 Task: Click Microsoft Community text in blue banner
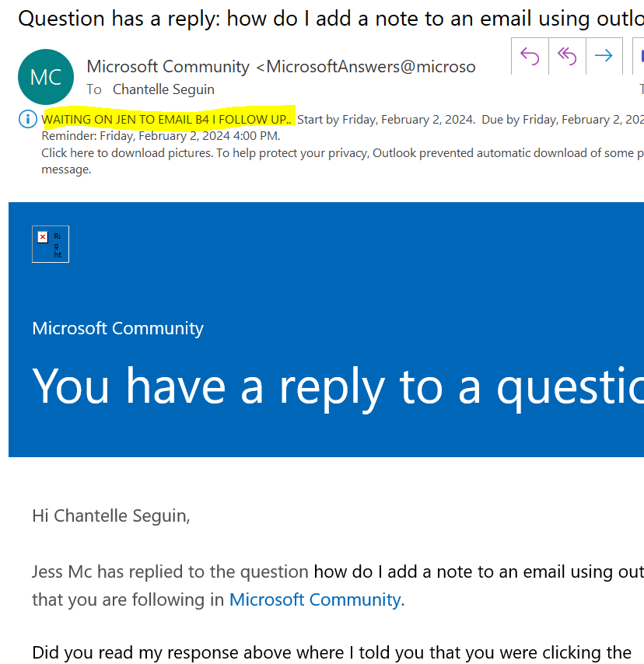(x=117, y=328)
